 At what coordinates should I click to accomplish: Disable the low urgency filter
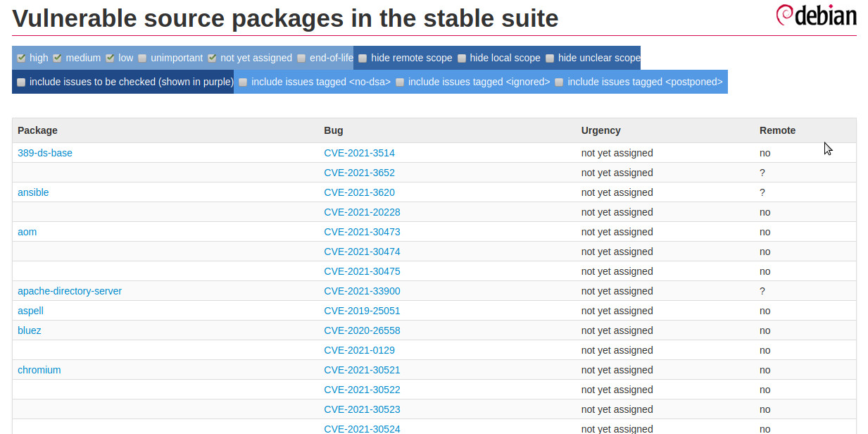[x=111, y=58]
